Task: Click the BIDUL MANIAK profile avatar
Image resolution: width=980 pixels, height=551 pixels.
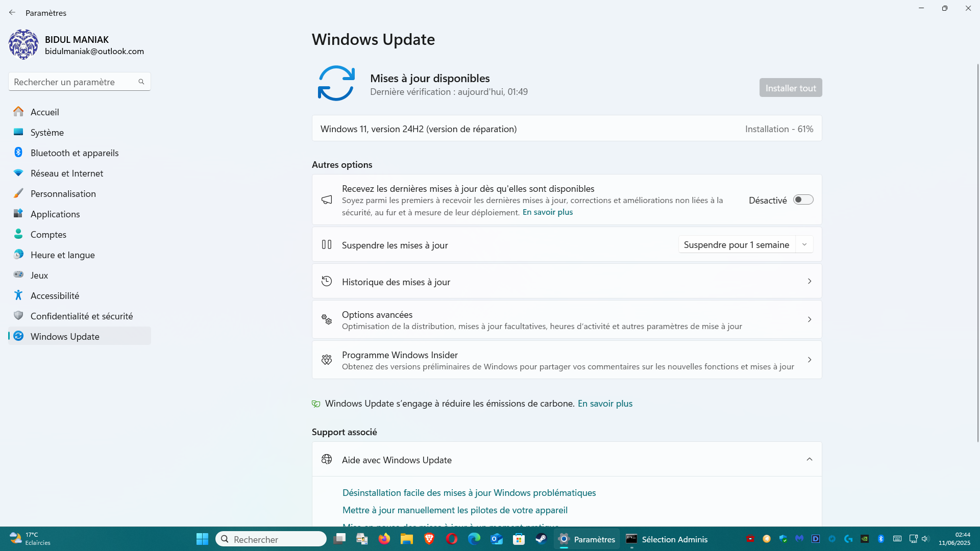Action: pyautogui.click(x=23, y=44)
